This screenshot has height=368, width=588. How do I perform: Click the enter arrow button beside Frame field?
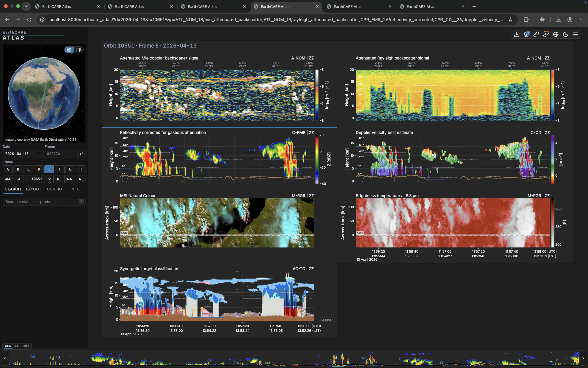81,154
